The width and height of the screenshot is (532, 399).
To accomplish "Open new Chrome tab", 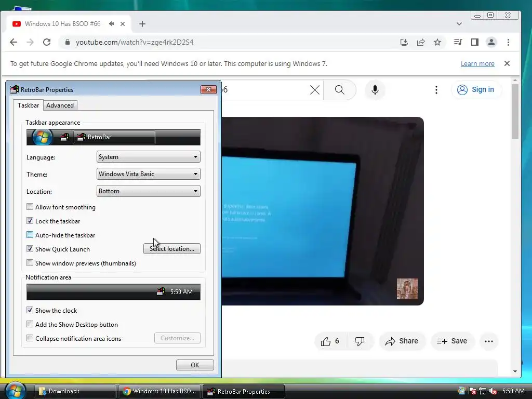I will 142,24.
